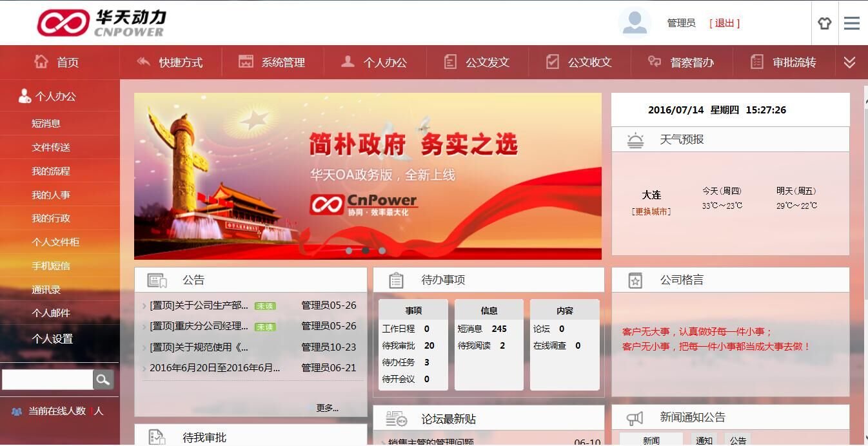Click the t-shirt theme skin icon top right

(825, 23)
